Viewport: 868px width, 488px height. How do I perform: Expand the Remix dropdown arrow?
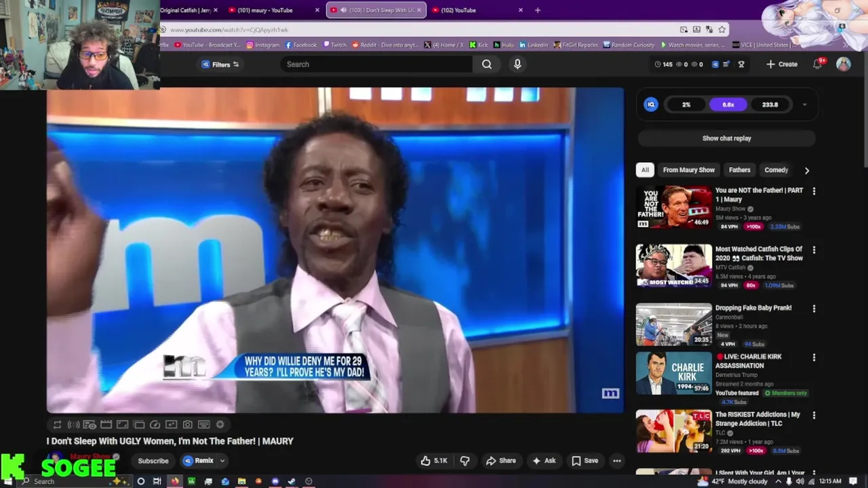222,461
